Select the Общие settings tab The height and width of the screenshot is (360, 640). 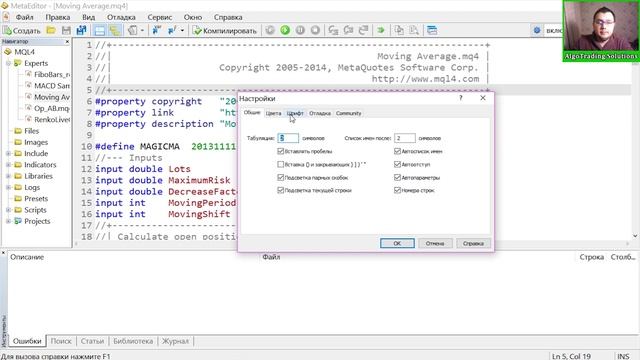(252, 112)
